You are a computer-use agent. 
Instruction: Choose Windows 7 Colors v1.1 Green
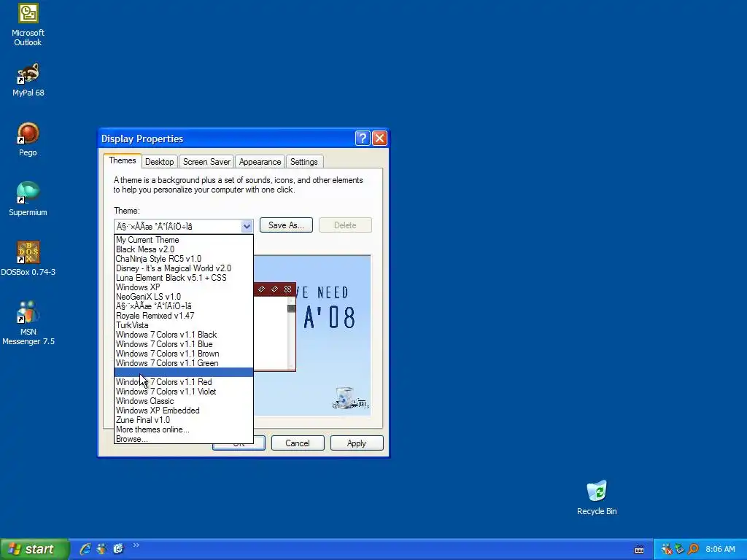[x=183, y=363]
